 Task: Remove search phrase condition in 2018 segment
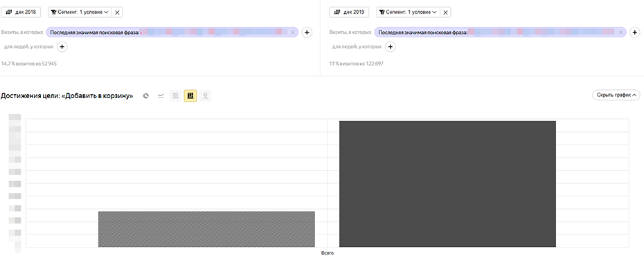coord(293,32)
